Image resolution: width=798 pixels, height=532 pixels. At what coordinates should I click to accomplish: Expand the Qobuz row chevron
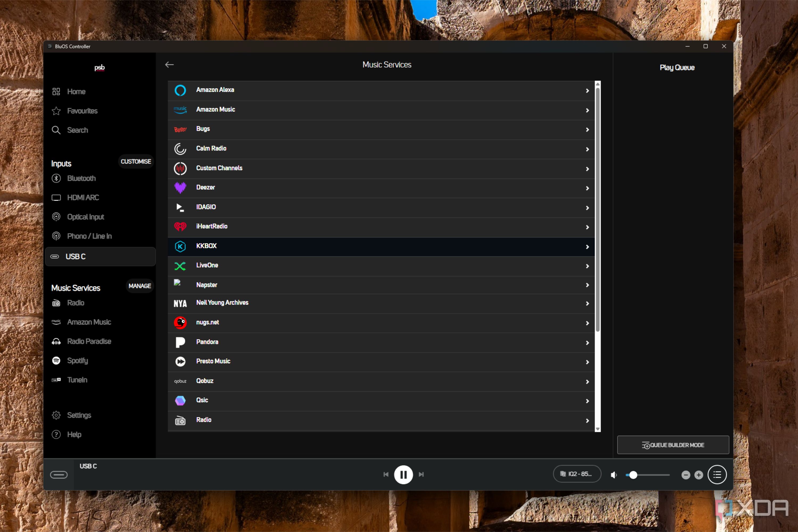point(587,382)
